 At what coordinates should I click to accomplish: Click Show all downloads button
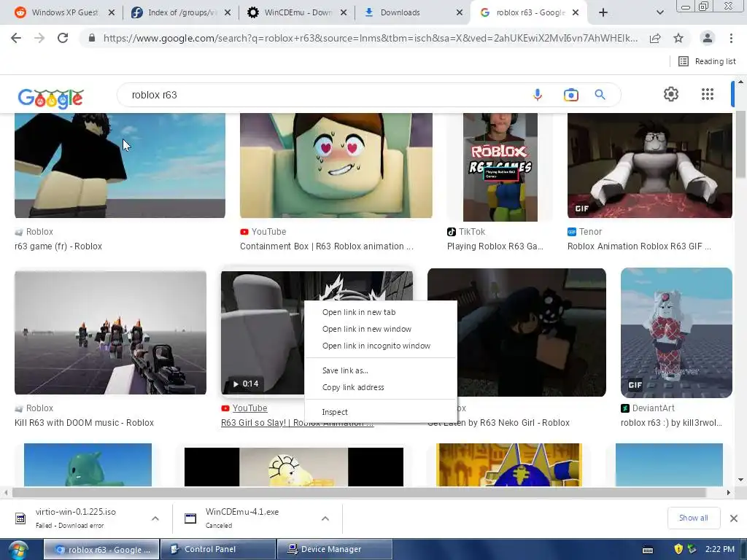coord(693,518)
